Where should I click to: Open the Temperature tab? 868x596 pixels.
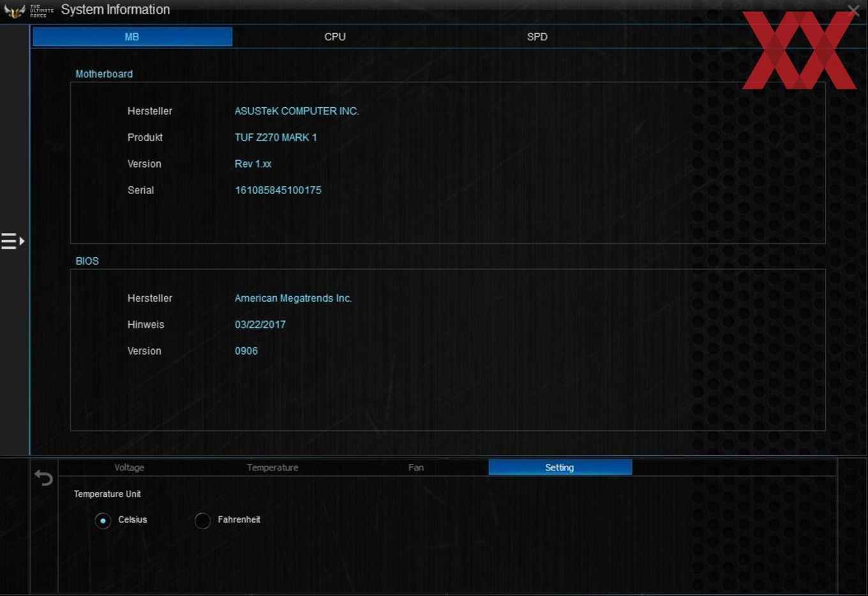point(273,468)
